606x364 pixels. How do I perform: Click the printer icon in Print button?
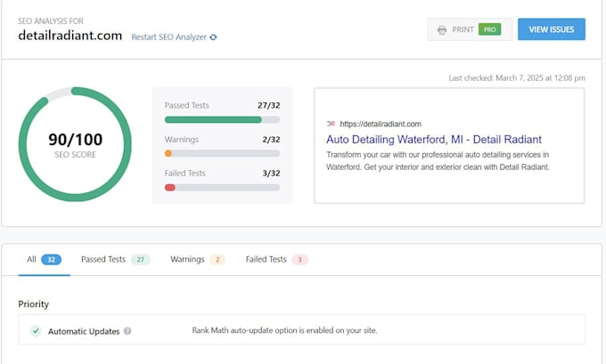coord(442,29)
